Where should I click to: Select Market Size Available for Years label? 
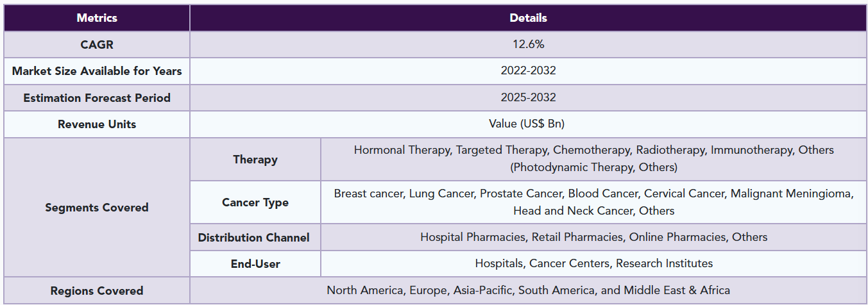pyautogui.click(x=97, y=71)
